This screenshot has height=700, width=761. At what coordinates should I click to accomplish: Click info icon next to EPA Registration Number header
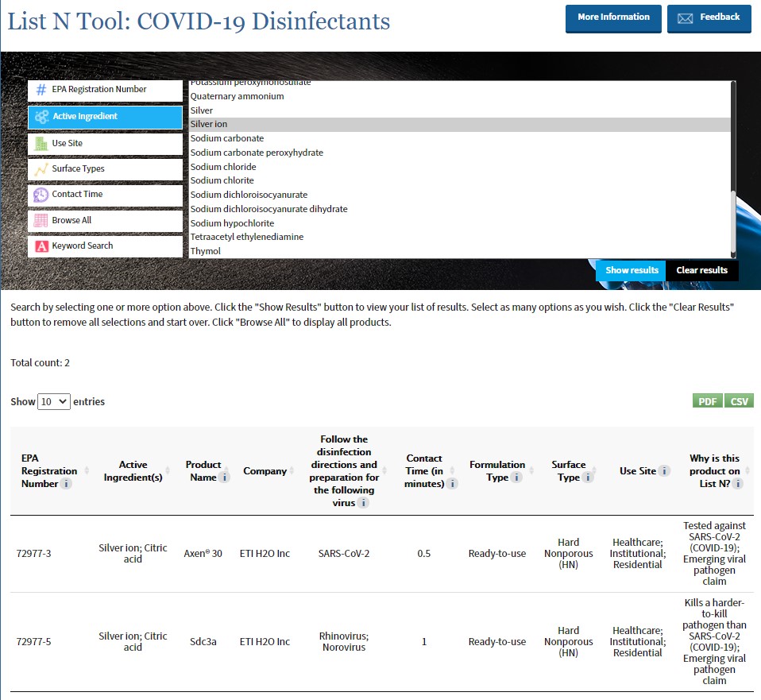(67, 484)
